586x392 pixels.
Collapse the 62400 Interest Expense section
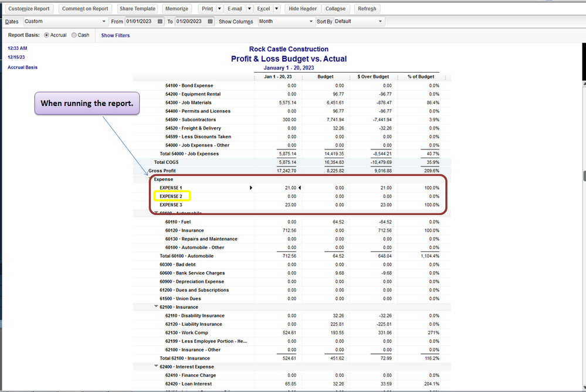click(x=155, y=367)
